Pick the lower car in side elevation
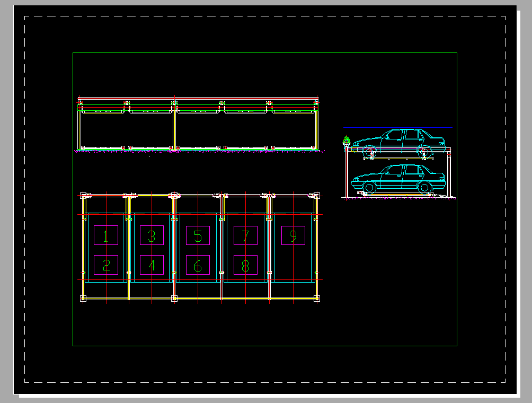 (x=397, y=179)
